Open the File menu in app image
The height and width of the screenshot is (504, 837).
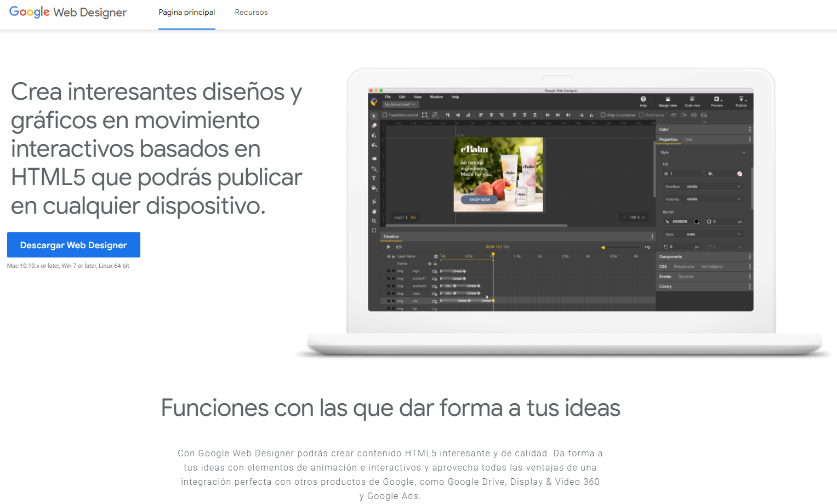click(x=388, y=97)
